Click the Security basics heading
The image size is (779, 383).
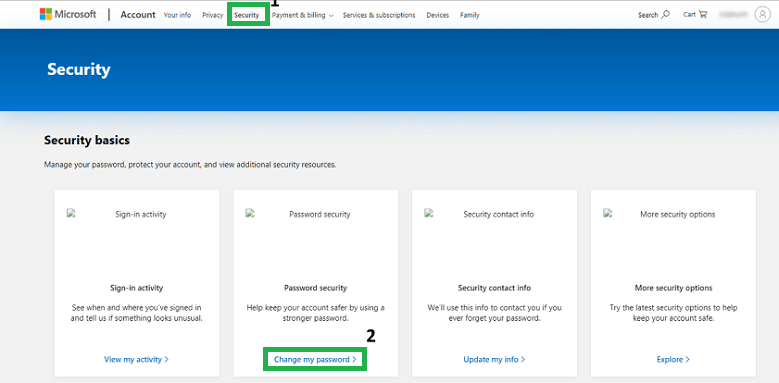87,141
